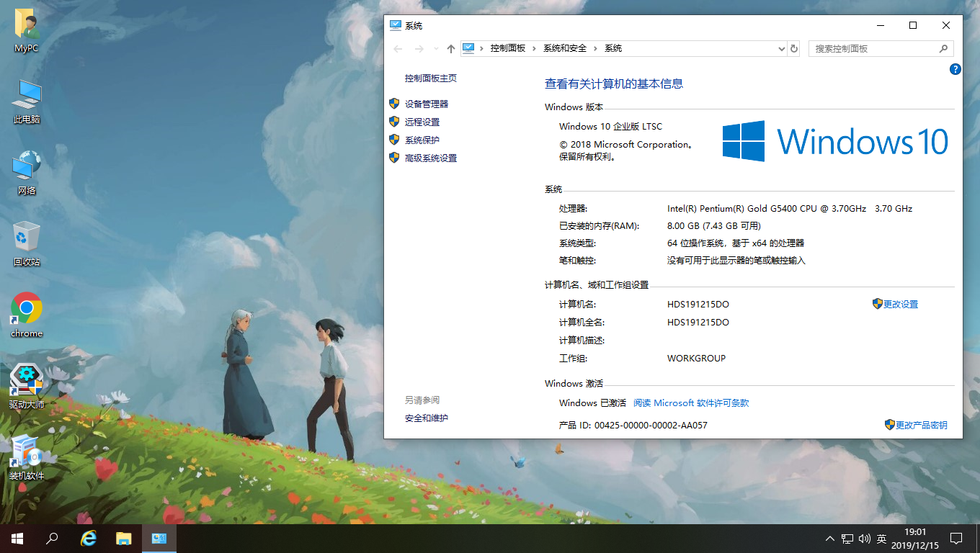Maximize the 系统 window
This screenshot has height=553, width=980.
click(913, 25)
